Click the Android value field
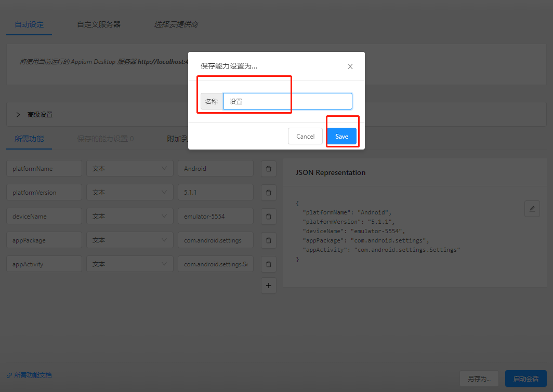 (216, 169)
